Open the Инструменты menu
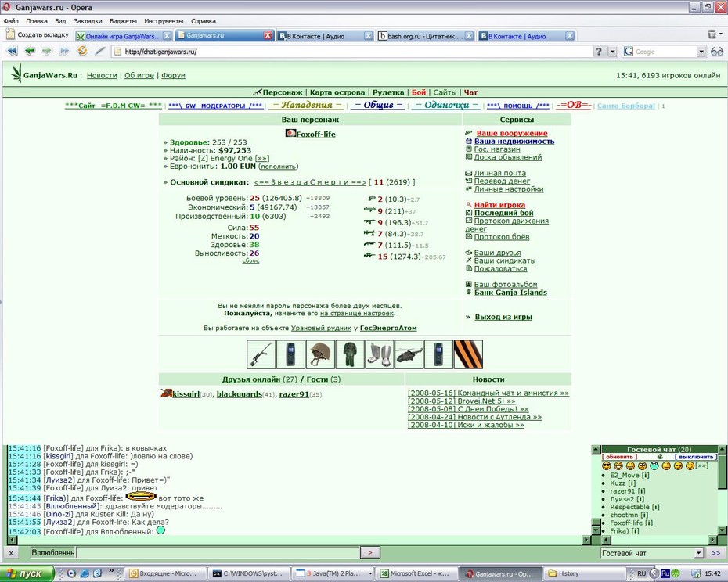 pos(164,21)
